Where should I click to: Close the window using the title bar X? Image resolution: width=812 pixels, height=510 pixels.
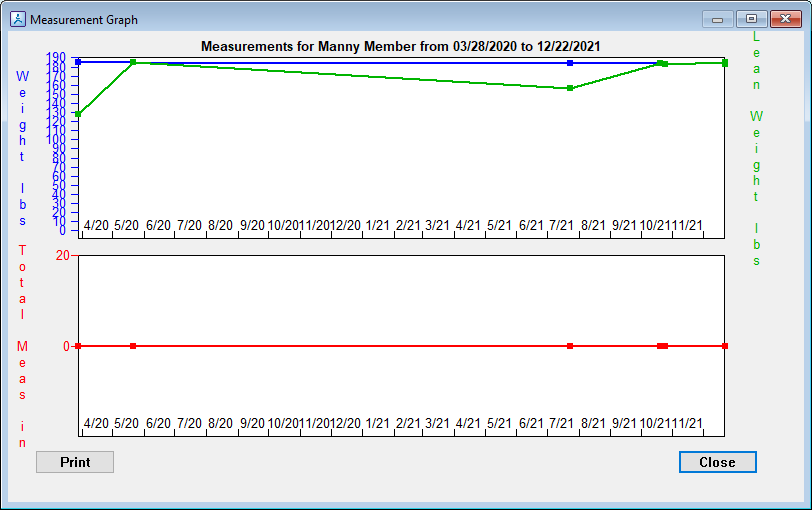(x=784, y=18)
